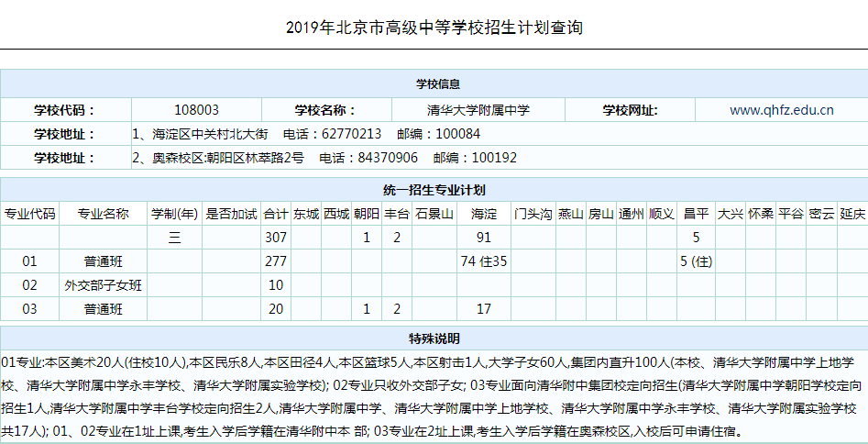Click the total 10 cell
Image resolution: width=868 pixels, height=444 pixels.
[276, 285]
